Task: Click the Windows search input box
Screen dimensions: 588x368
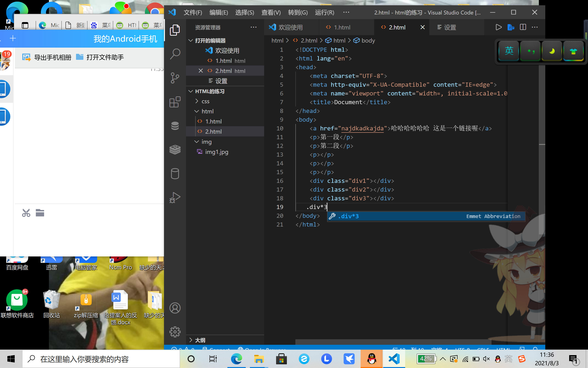Action: tap(101, 359)
